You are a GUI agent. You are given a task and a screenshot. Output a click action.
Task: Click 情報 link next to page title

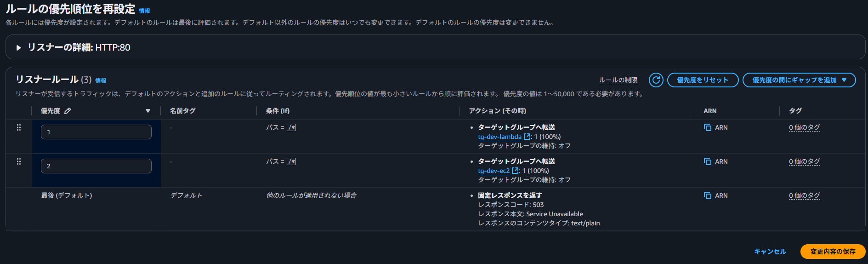point(144,11)
